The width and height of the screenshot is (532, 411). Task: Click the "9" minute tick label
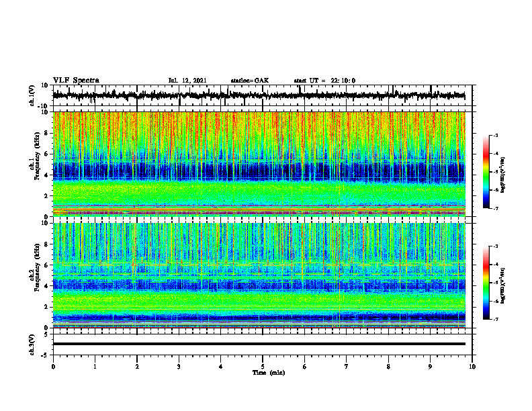[430, 367]
